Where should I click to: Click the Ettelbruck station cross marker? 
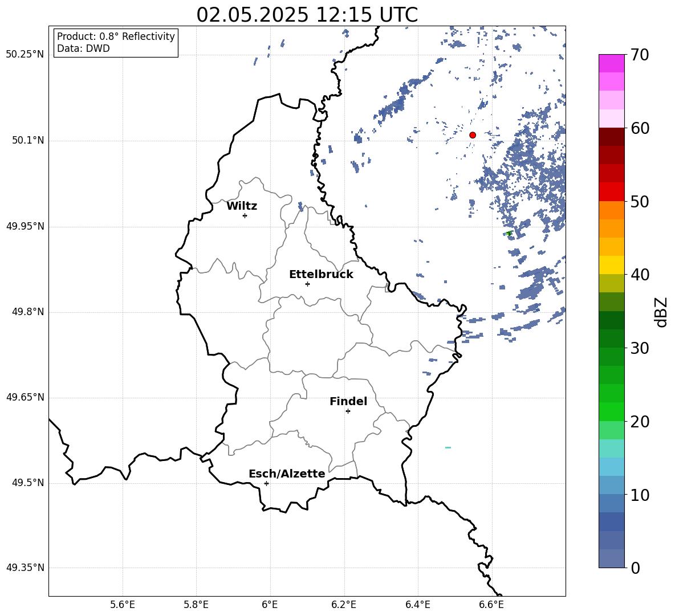[307, 284]
